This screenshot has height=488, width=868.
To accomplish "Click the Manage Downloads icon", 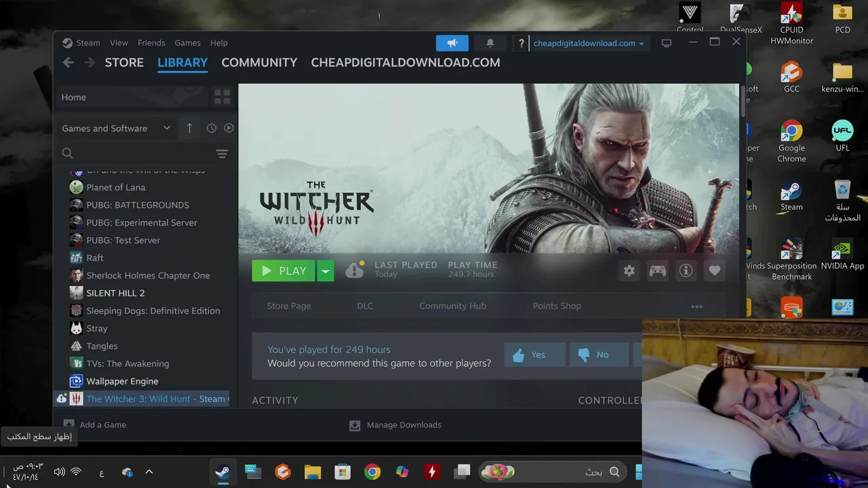I will click(355, 425).
